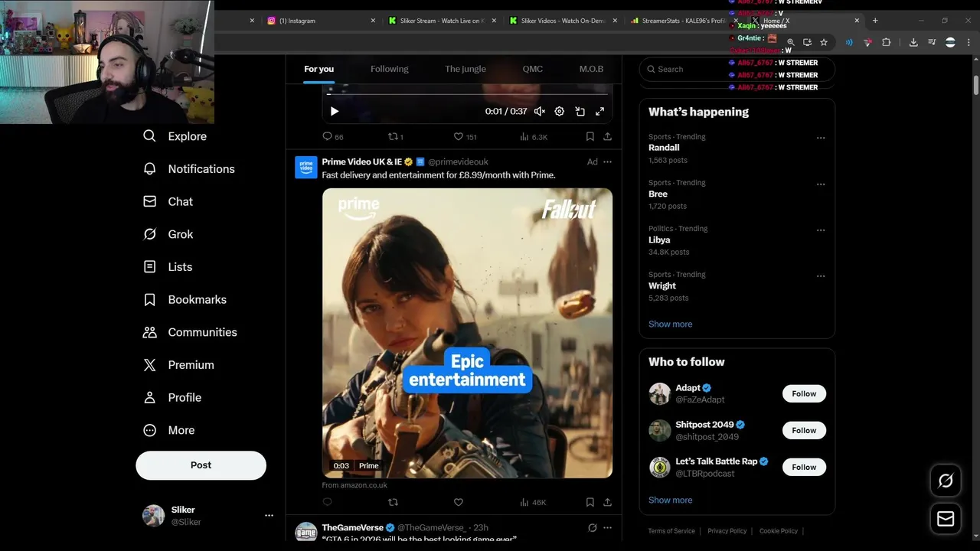The image size is (980, 551).
Task: Repost the Prime Video ad
Action: [393, 503]
